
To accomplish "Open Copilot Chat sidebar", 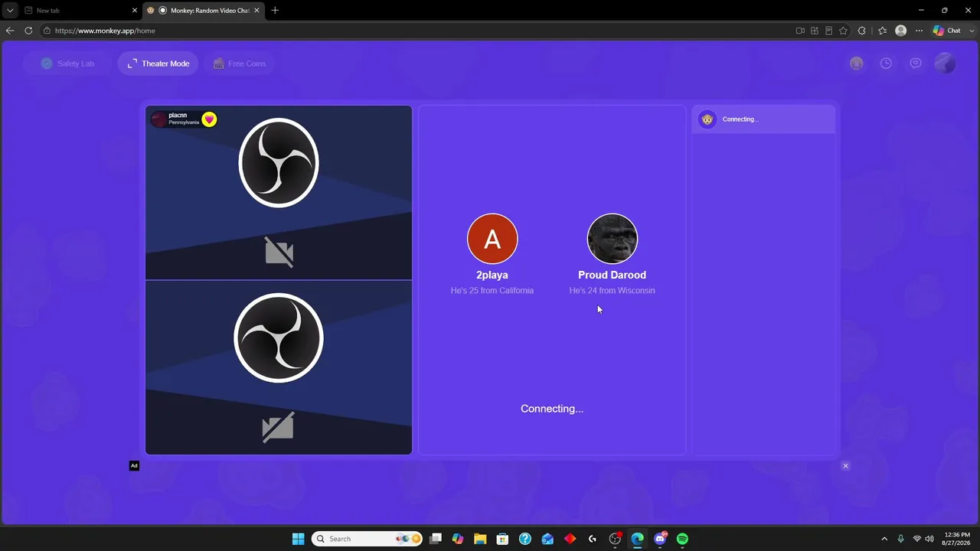I will point(947,31).
